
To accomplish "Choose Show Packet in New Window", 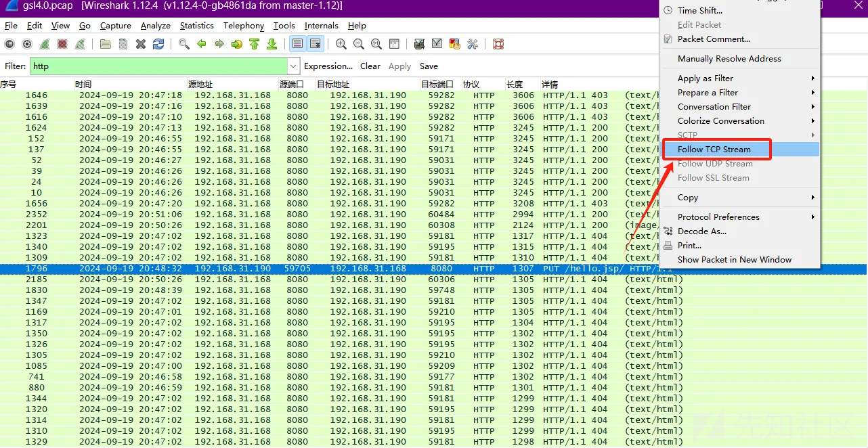I will [740, 260].
